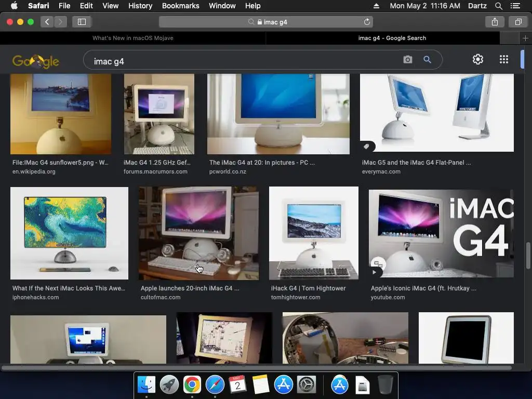532x399 pixels.
Task: Go back with Safari's back arrow
Action: point(47,22)
